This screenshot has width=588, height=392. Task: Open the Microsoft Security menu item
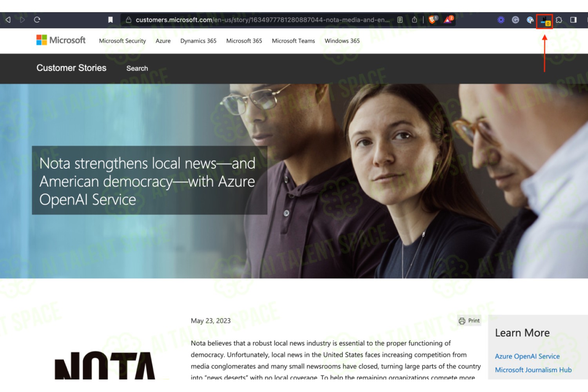[x=122, y=41]
